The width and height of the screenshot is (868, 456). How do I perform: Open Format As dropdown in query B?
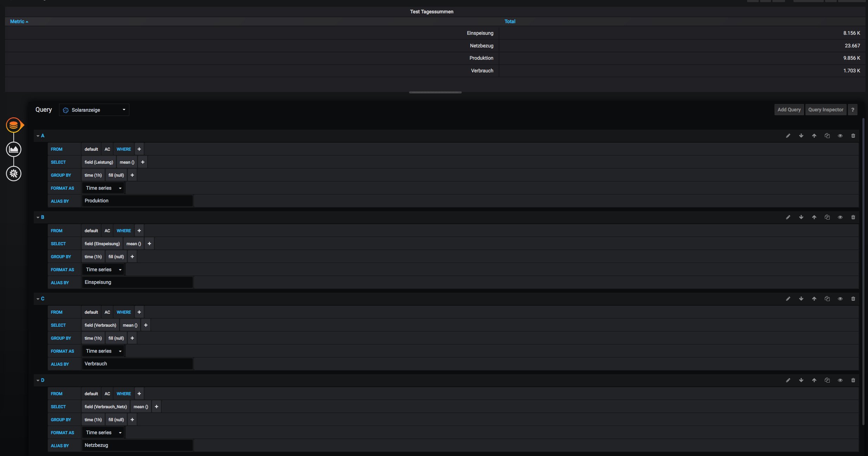tap(103, 270)
